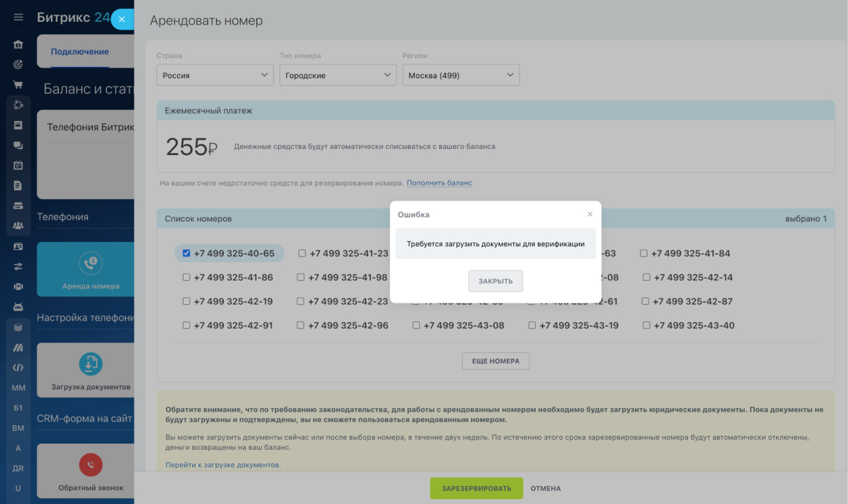Click the Еще номера button
The width and height of the screenshot is (848, 504).
pos(496,361)
